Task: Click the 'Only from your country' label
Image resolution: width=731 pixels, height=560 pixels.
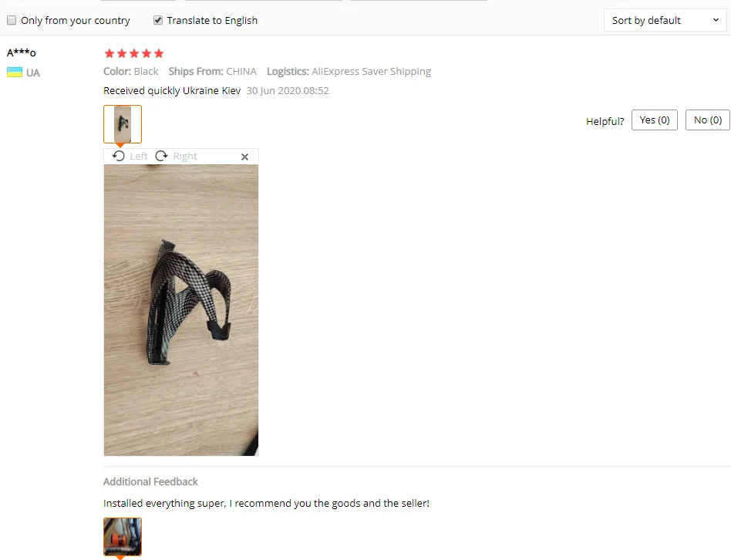Action: [x=76, y=21]
